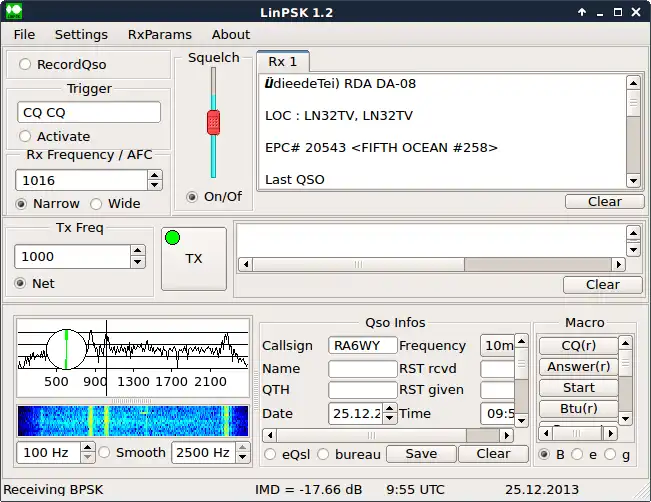Click the green TX status indicator
The height and width of the screenshot is (502, 651).
click(x=172, y=238)
